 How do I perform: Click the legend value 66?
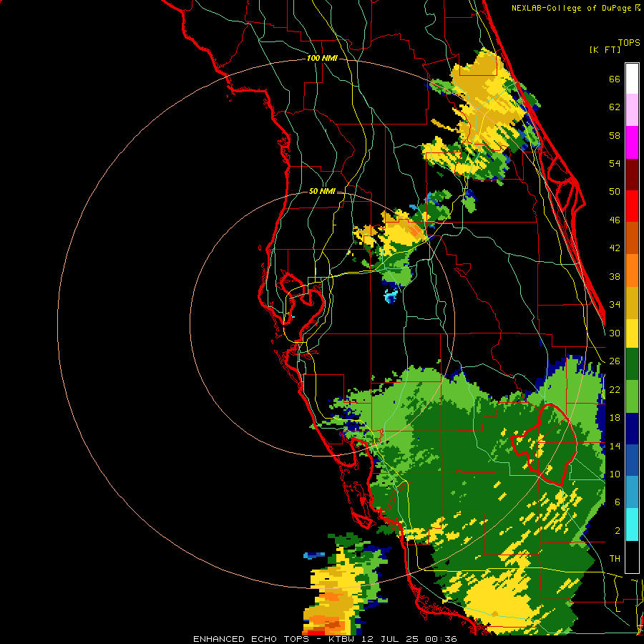(615, 79)
